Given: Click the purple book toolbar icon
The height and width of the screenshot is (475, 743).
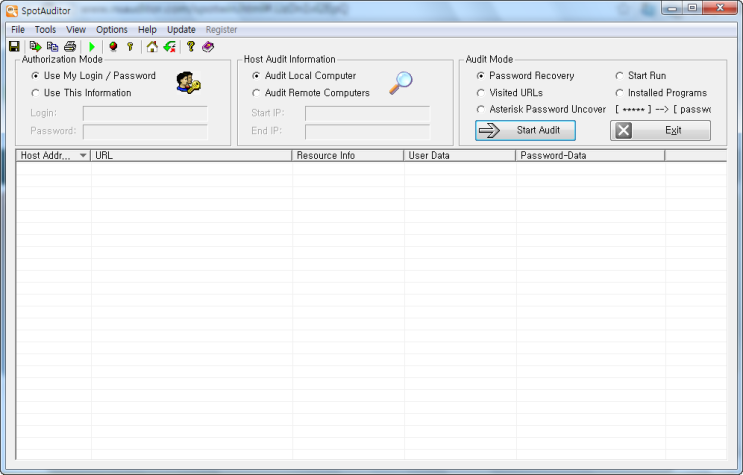Looking at the screenshot, I should 208,46.
